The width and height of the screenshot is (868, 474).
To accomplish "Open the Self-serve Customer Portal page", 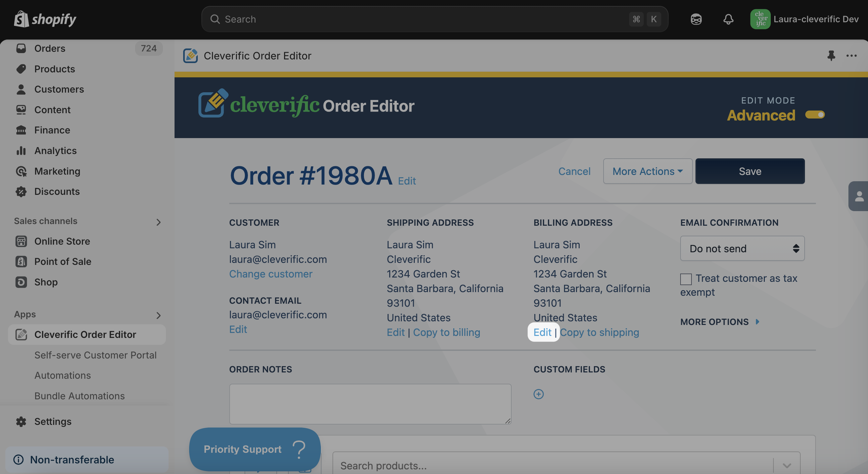I will (95, 355).
